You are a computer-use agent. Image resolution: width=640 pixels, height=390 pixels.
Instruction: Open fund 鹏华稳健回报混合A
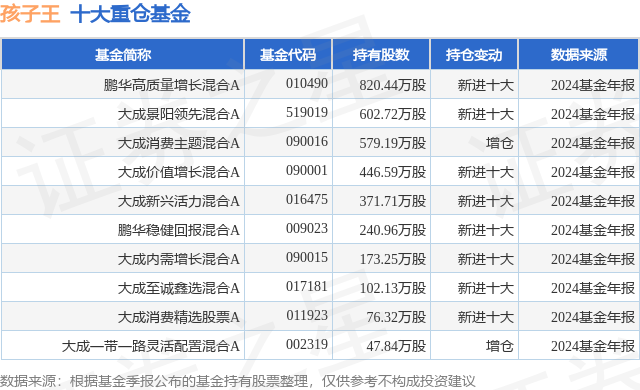click(178, 230)
